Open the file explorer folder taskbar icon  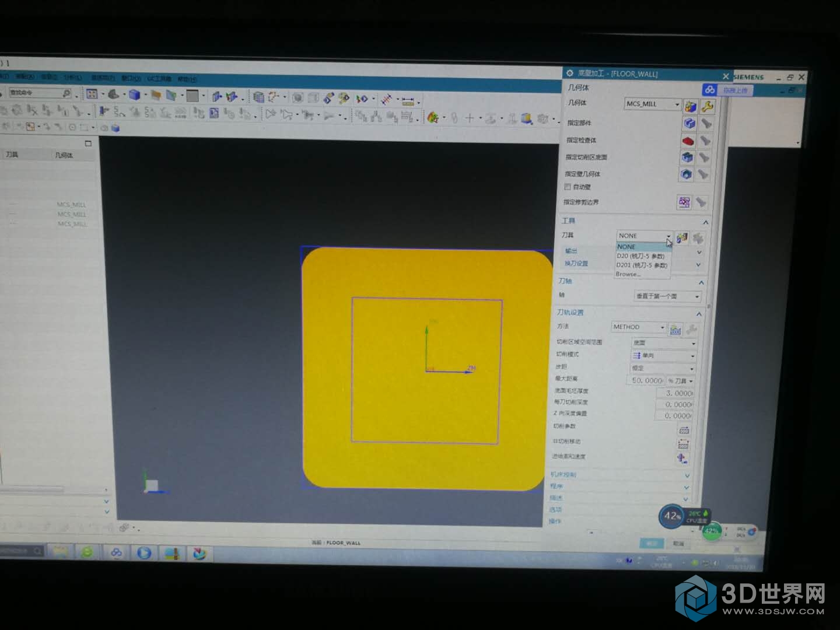pyautogui.click(x=59, y=551)
